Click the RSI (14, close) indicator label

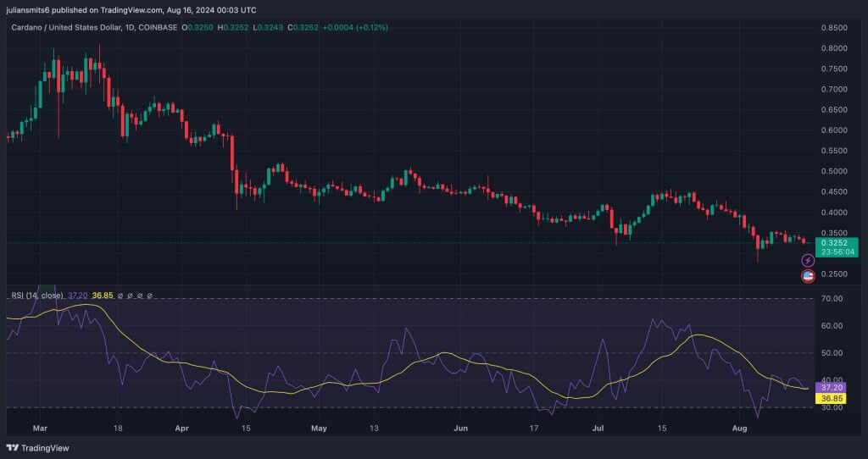tap(37, 296)
